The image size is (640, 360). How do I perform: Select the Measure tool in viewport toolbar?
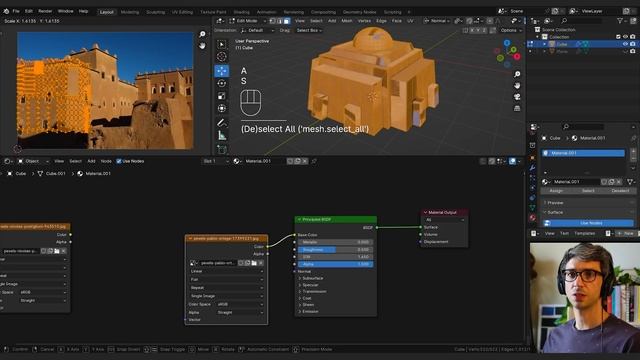pyautogui.click(x=222, y=135)
